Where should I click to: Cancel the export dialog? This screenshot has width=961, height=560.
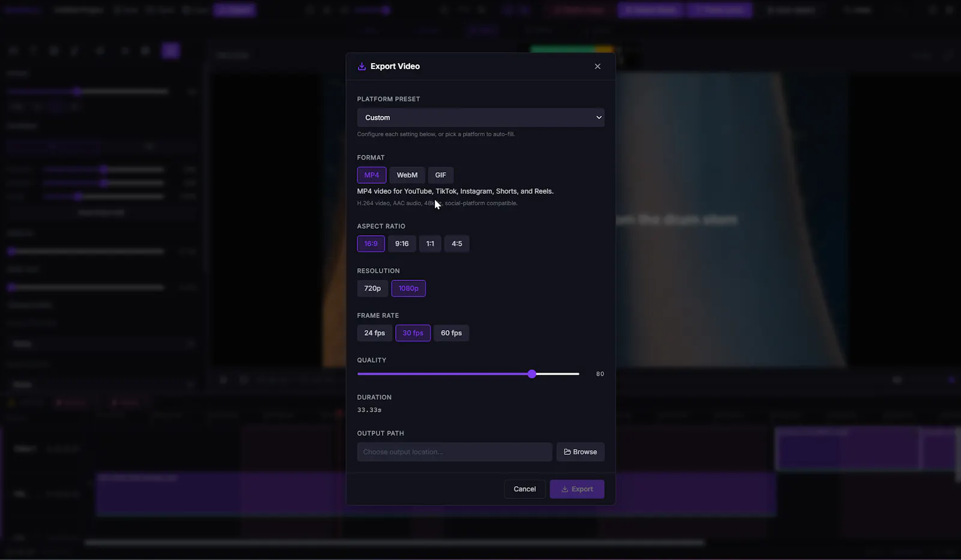(524, 489)
